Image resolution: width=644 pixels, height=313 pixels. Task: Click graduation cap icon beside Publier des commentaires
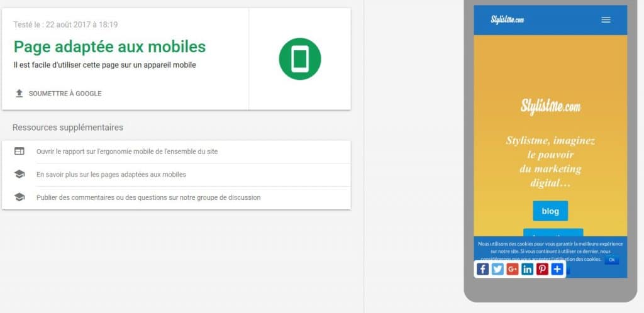[19, 197]
